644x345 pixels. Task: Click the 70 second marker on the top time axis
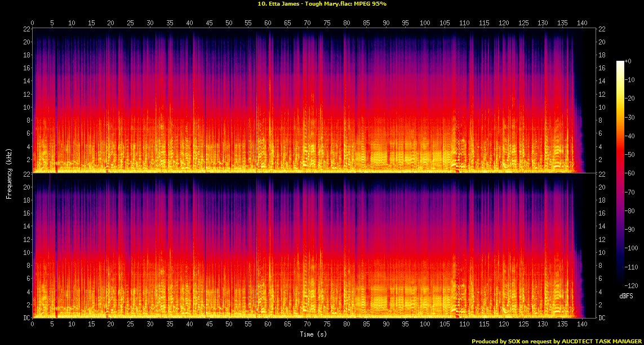(307, 23)
